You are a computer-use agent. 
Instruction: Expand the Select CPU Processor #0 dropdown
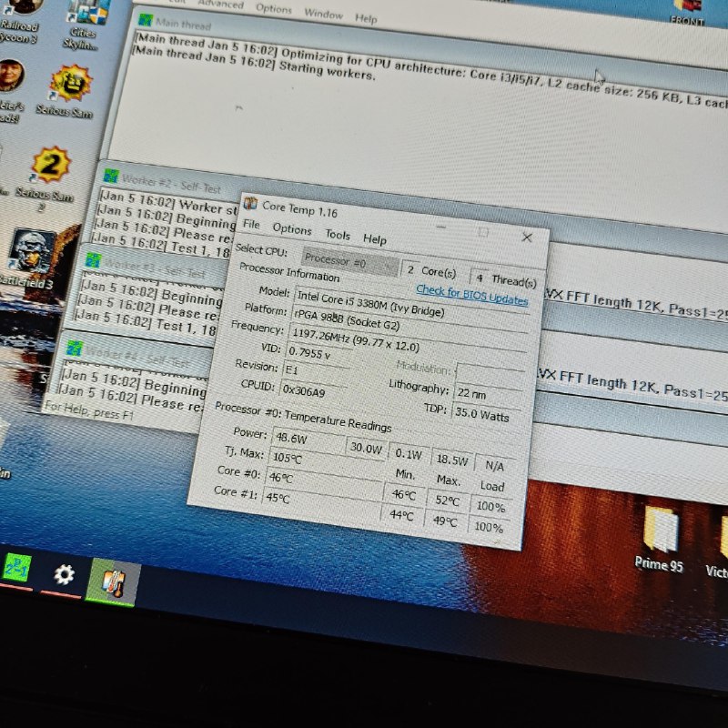click(349, 262)
